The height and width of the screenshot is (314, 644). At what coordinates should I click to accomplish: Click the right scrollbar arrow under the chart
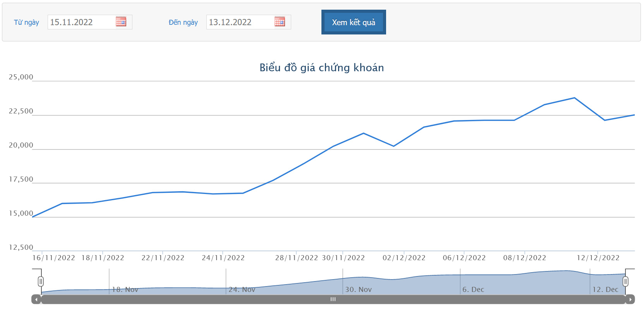click(x=630, y=299)
